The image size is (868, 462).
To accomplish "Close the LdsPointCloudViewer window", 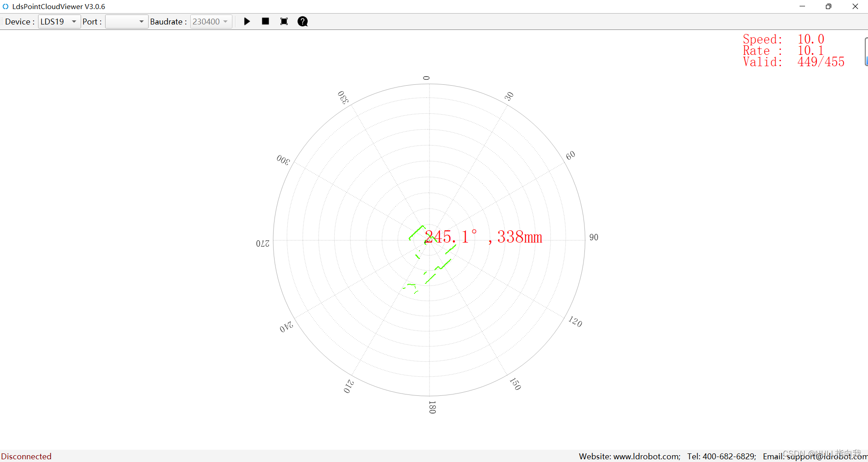I will point(855,6).
